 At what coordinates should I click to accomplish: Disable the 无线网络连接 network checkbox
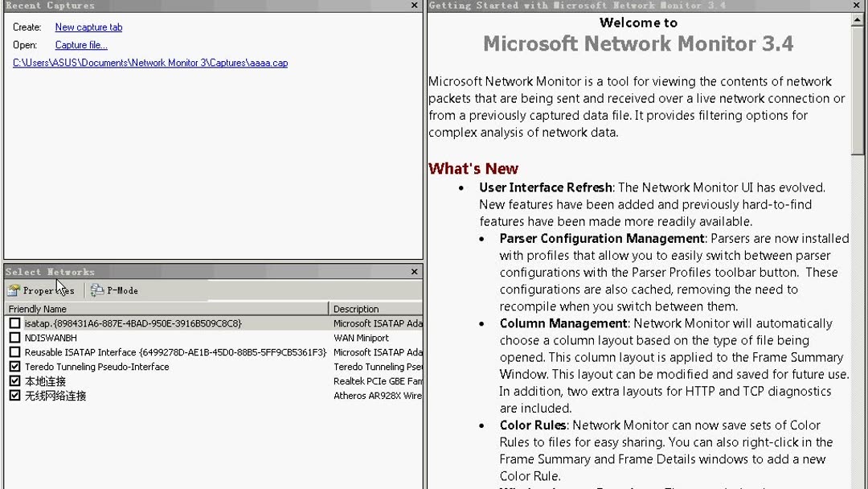(x=14, y=396)
